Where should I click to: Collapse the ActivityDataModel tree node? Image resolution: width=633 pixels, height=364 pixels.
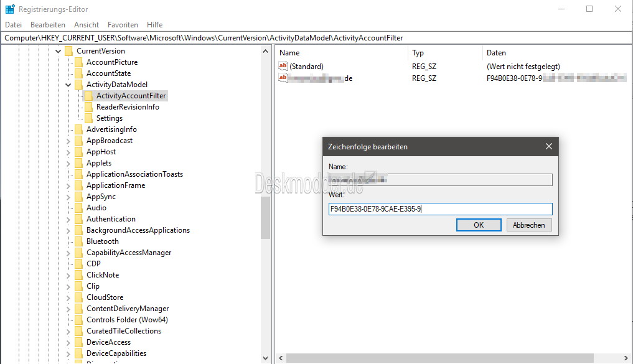(68, 85)
